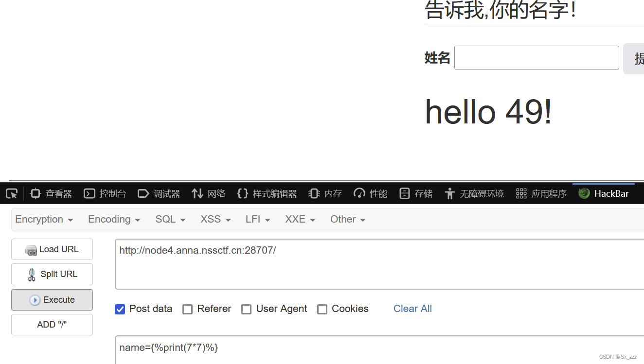
Task: Switch to the 网络 network tab
Action: (x=208, y=193)
